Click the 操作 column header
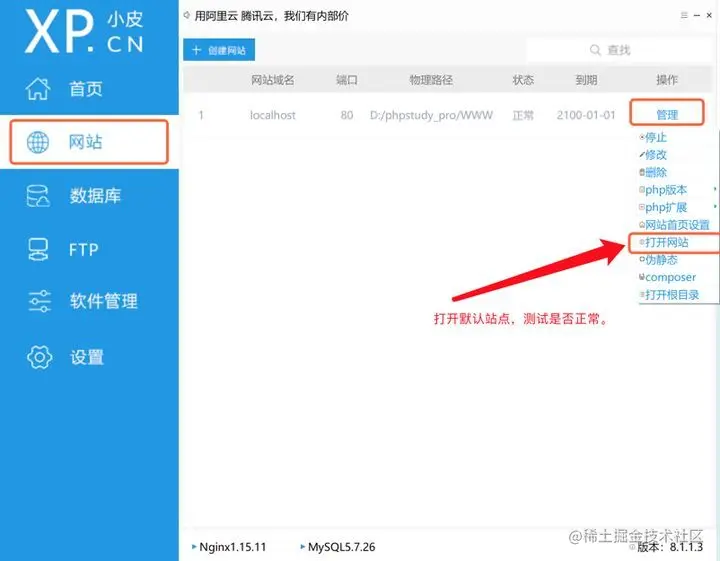The image size is (720, 561). point(667,80)
